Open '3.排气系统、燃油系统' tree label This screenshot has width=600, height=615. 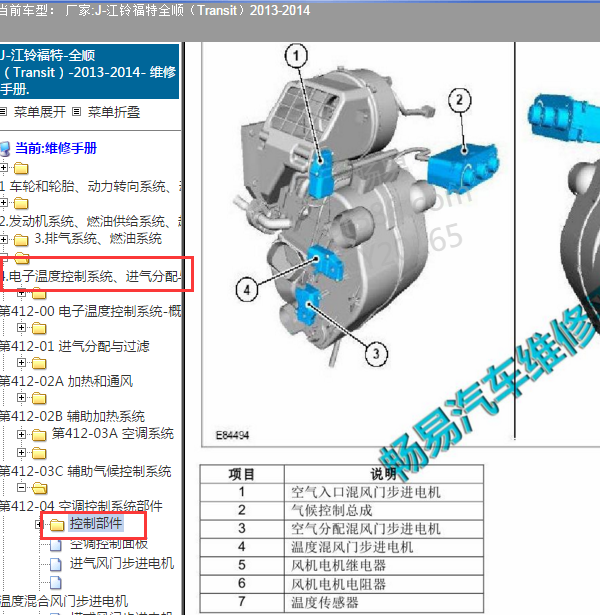pos(98,238)
